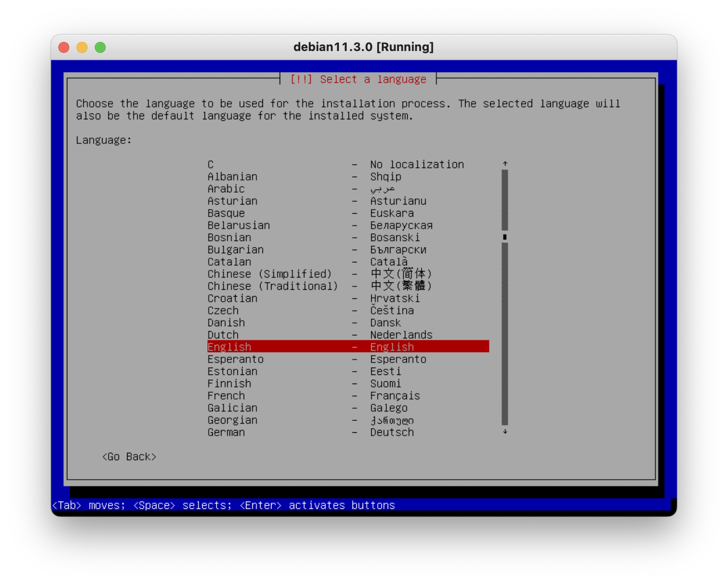This screenshot has height=584, width=728.
Task: Click the black scrollbar position marker
Action: click(505, 237)
